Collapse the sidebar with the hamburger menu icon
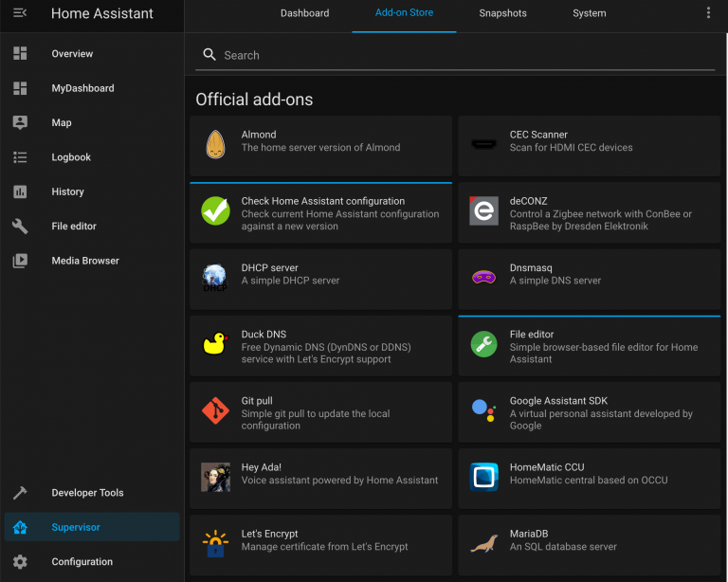This screenshot has height=582, width=728. coord(20,13)
